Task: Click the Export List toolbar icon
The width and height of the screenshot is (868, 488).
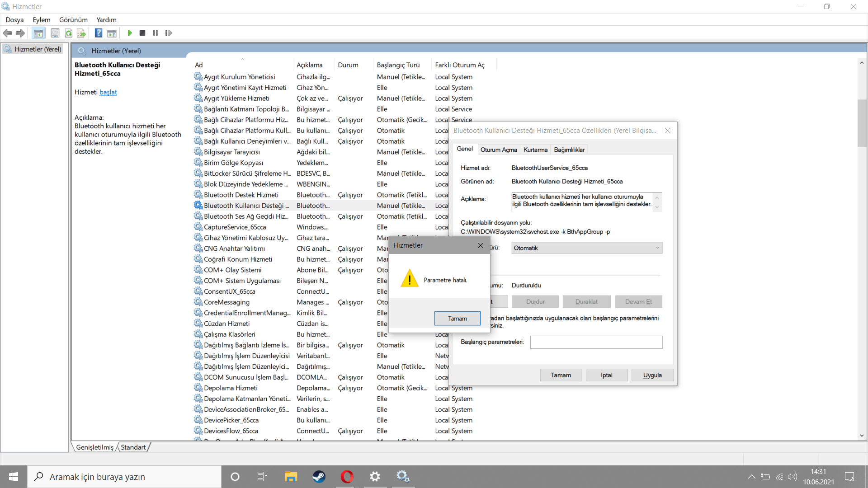Action: point(81,33)
